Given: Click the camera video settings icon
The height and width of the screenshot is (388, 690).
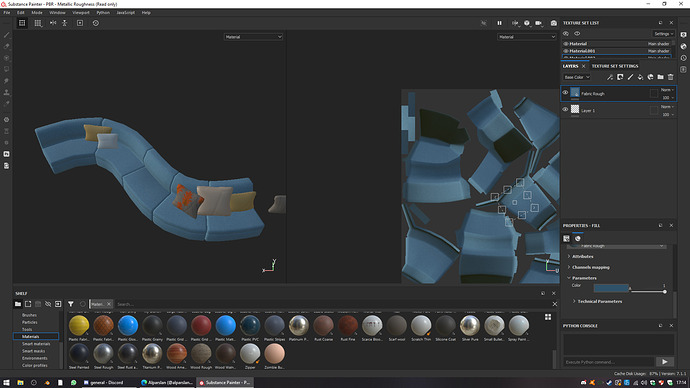Looking at the screenshot, I should pyautogui.click(x=539, y=23).
